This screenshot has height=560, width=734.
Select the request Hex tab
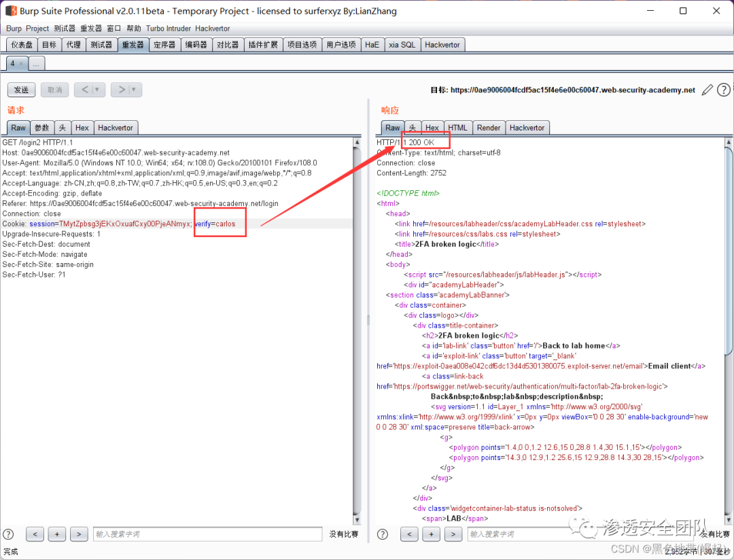tap(82, 128)
